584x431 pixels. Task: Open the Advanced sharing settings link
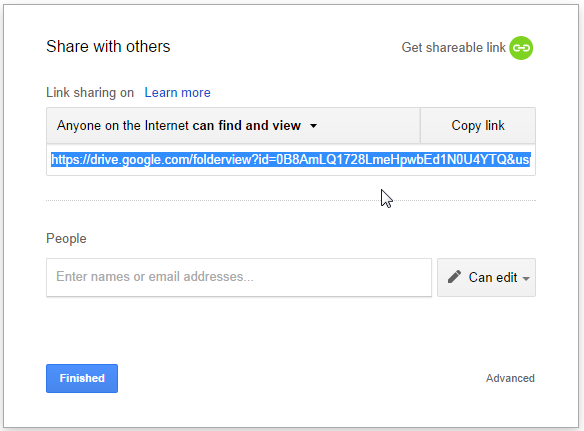[x=510, y=378]
